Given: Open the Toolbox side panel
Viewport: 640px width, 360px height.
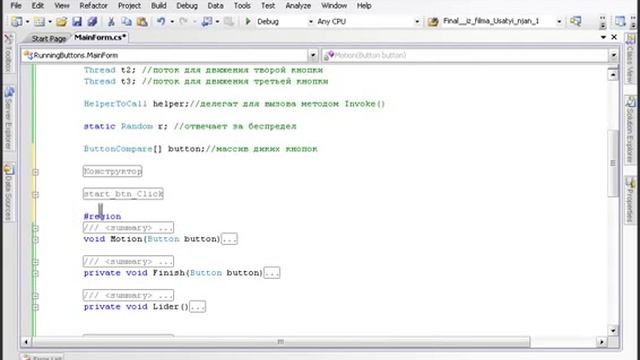Looking at the screenshot, I should 9,53.
